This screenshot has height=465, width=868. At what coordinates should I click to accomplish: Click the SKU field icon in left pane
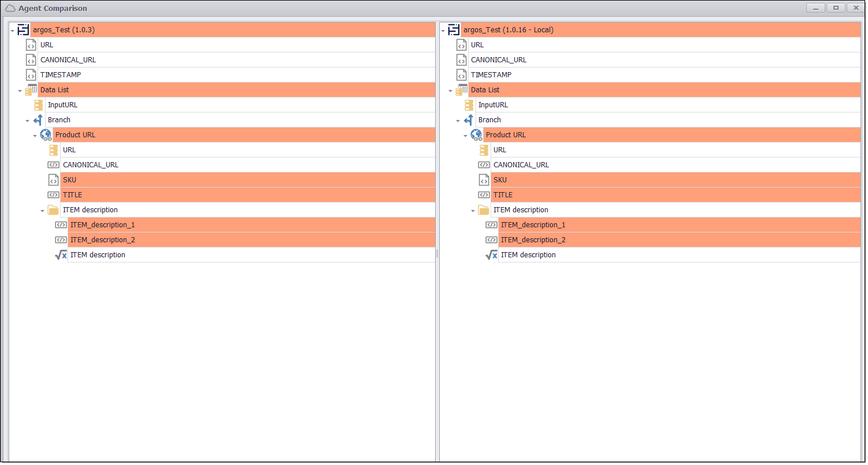click(x=53, y=180)
